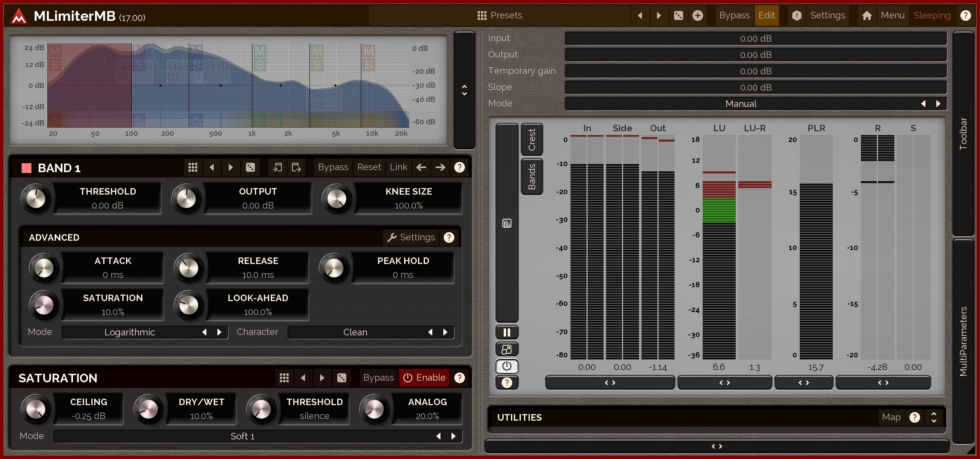980x459 pixels.
Task: Collapse the Utilities panel arrows
Action: [x=934, y=417]
